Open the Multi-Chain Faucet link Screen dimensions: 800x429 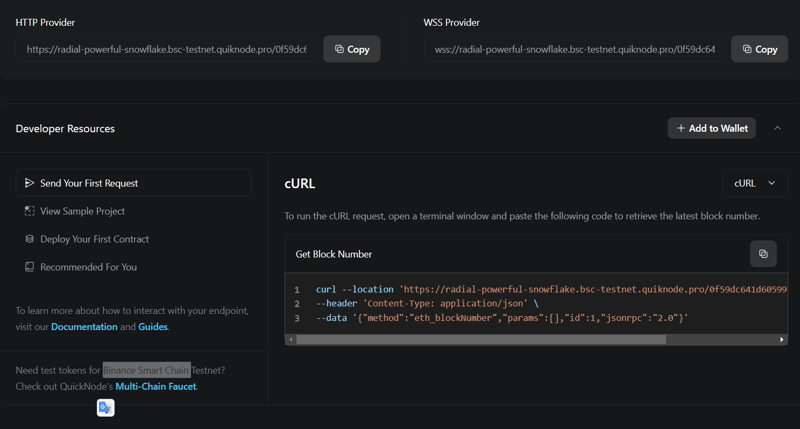click(156, 386)
